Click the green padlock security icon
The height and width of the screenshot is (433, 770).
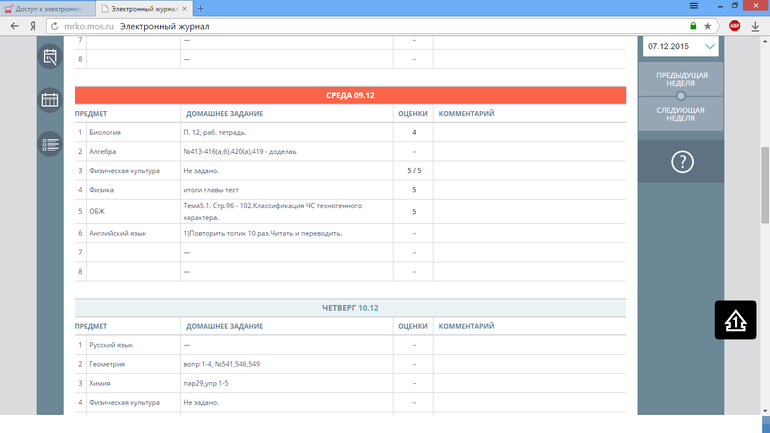[x=693, y=26]
